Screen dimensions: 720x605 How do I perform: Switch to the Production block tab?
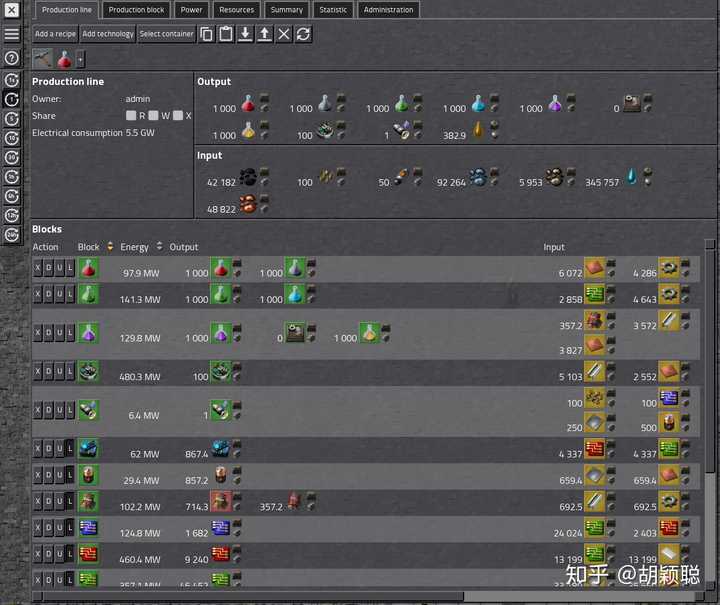pyautogui.click(x=136, y=10)
